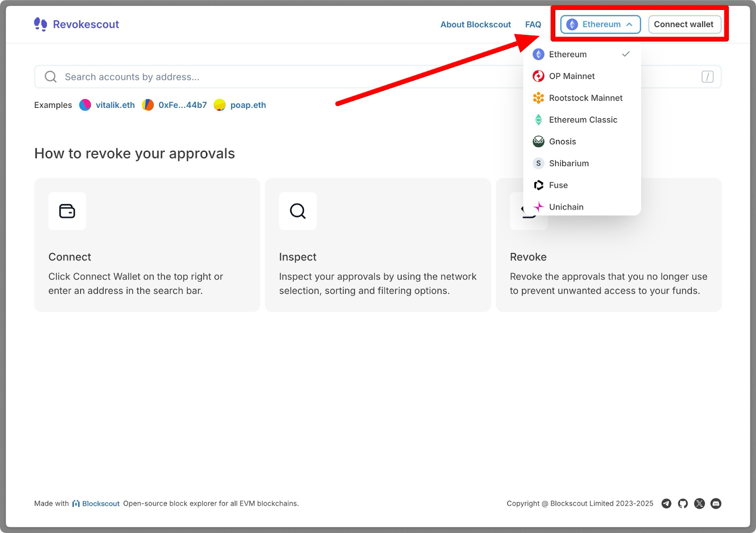Collapse the Ethereum network dropdown
The width and height of the screenshot is (756, 533).
[601, 25]
